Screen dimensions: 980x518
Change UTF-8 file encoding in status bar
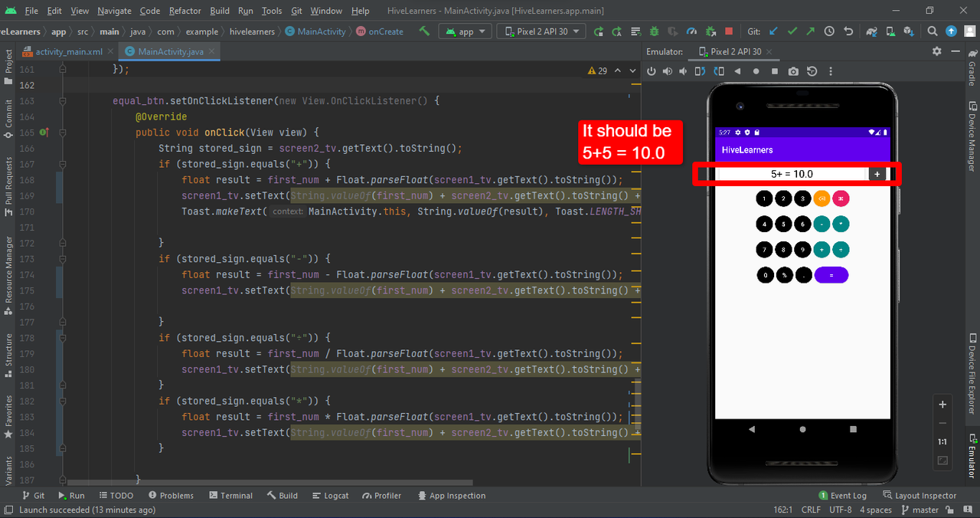point(840,510)
